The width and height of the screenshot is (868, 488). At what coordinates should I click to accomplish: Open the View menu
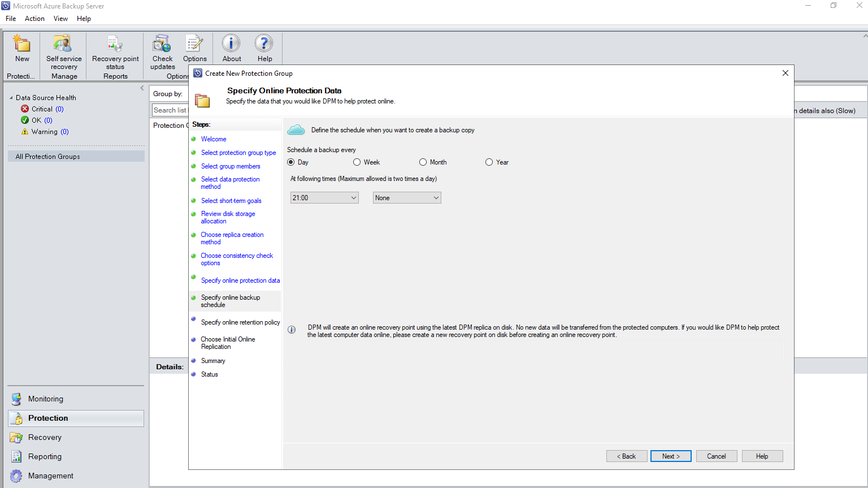[x=60, y=19]
